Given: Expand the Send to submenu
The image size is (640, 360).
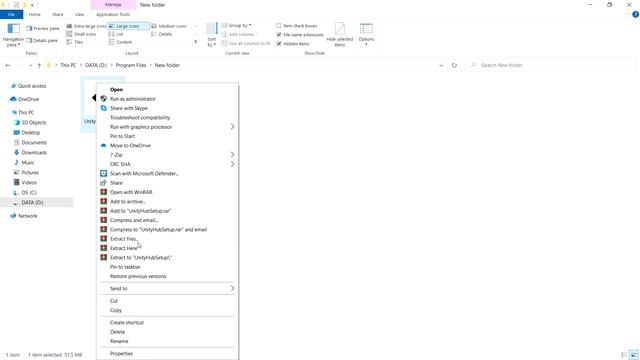Looking at the screenshot, I should coord(167,289).
